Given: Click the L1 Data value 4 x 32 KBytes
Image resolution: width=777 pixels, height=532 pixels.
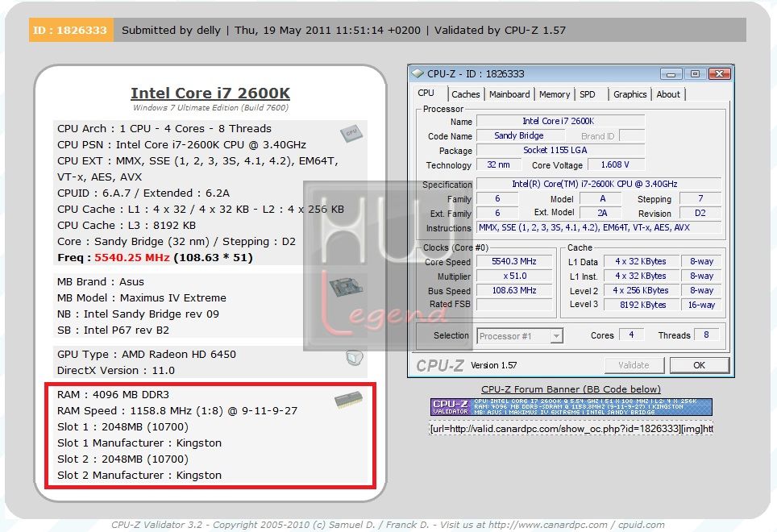Looking at the screenshot, I should (x=642, y=261).
